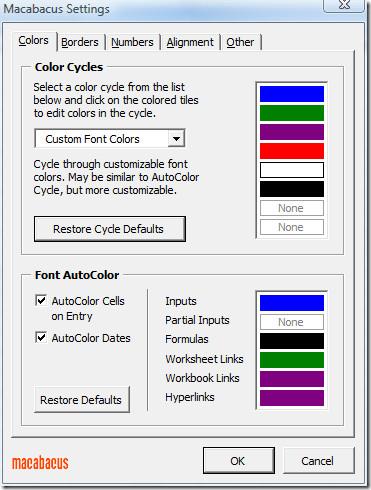Open the Numbers tab
Image resolution: width=371 pixels, height=490 pixels.
click(x=132, y=42)
